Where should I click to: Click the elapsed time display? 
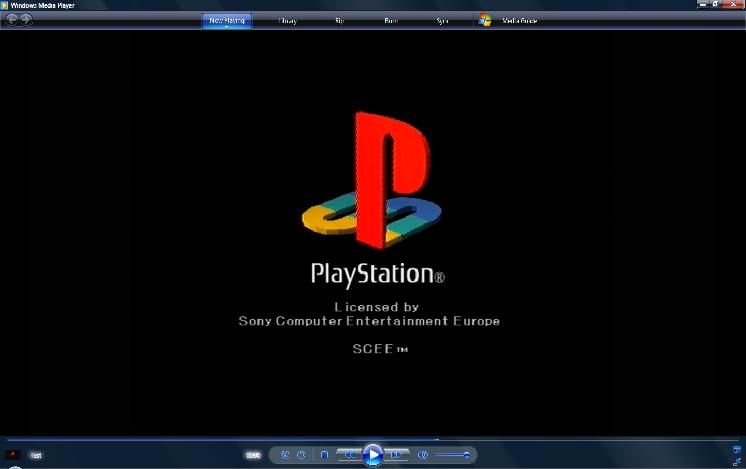click(x=253, y=455)
